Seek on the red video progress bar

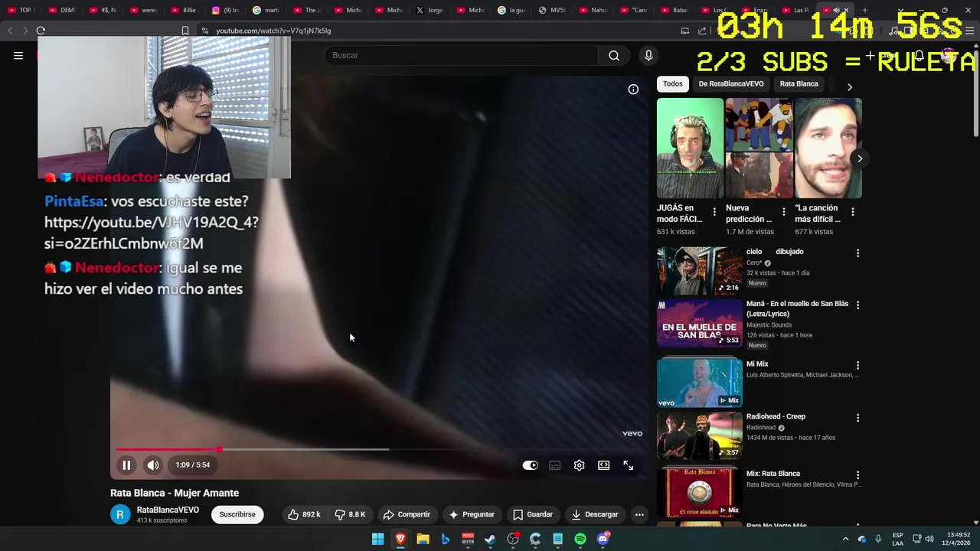tap(382, 449)
